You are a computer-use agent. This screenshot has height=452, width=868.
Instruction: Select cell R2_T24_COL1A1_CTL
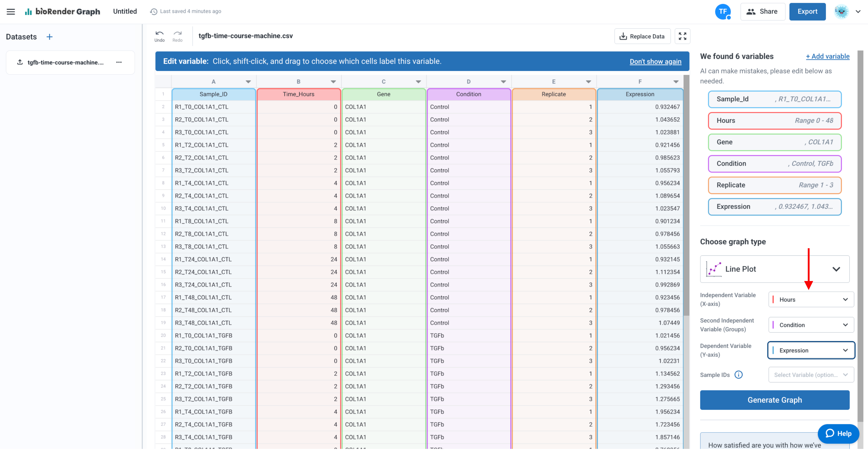[x=213, y=272]
